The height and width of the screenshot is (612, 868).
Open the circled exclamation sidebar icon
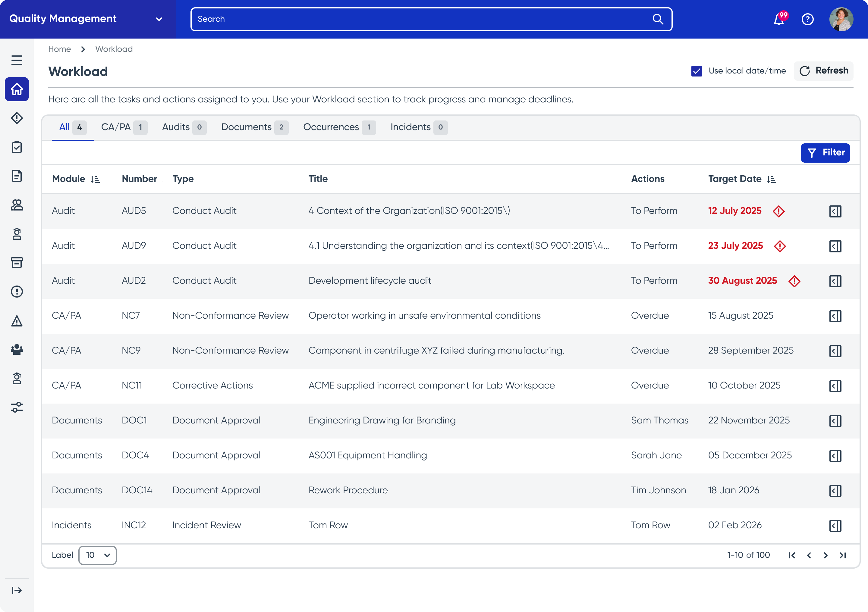[17, 291]
